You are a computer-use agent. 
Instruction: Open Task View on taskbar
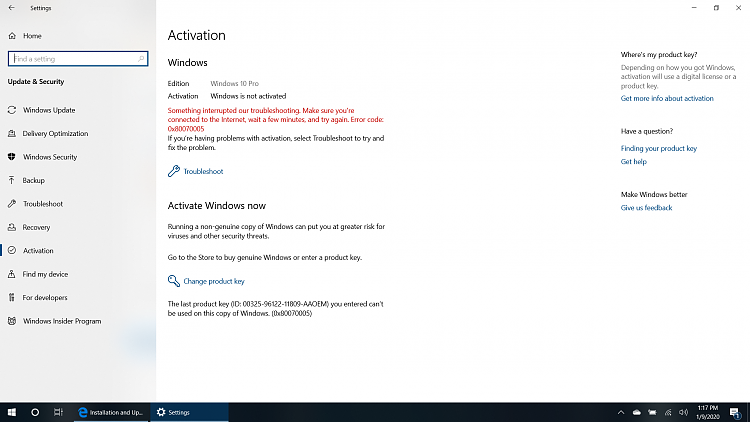(58, 412)
